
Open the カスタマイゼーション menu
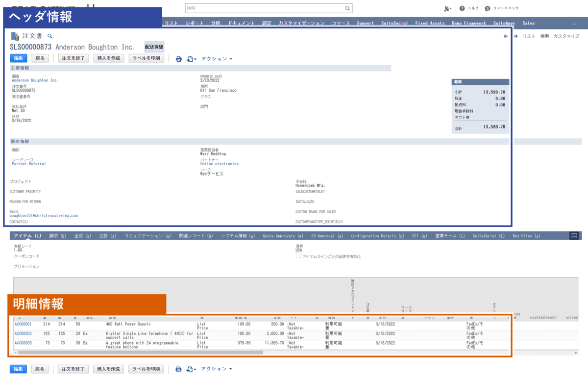tap(301, 23)
